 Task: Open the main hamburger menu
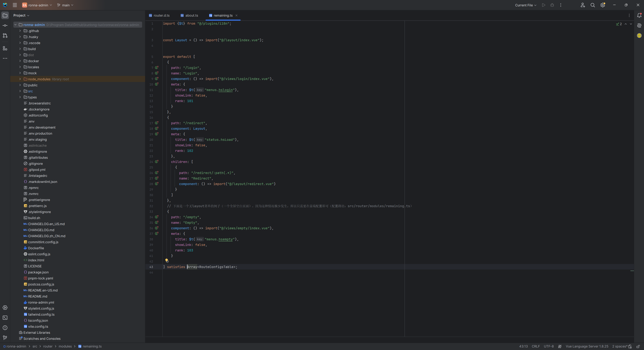coord(15,5)
